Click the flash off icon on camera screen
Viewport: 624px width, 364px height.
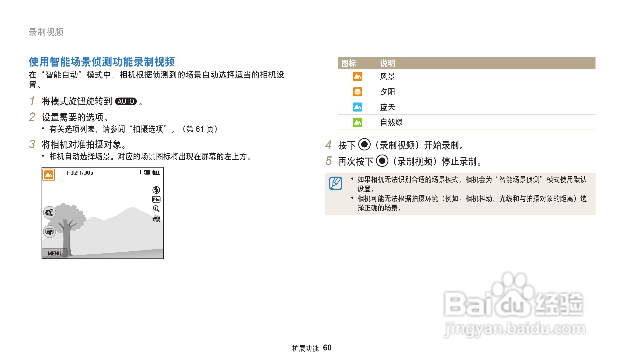[156, 190]
